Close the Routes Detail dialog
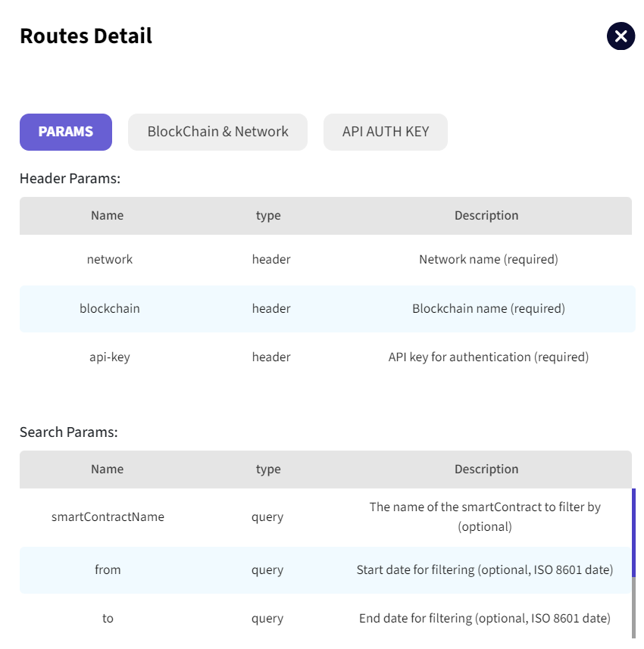The image size is (644, 649). (x=621, y=36)
